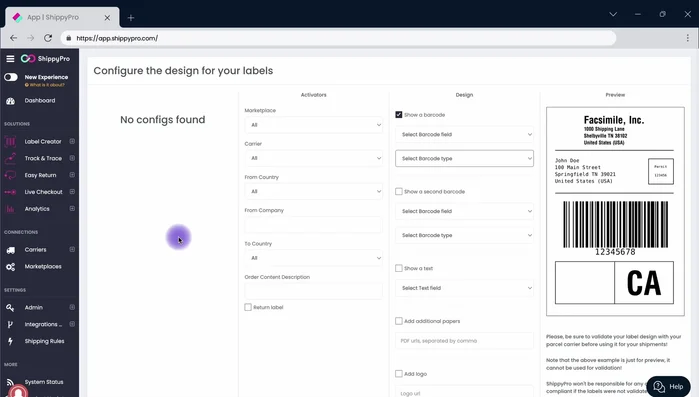Check the Show a text checkbox

point(399,268)
